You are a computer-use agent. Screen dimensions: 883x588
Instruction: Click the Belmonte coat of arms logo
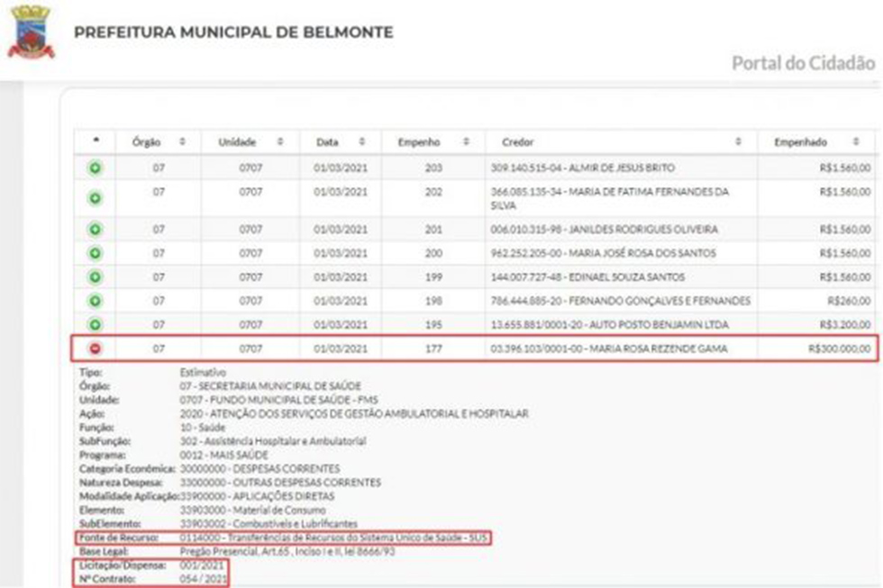click(32, 33)
